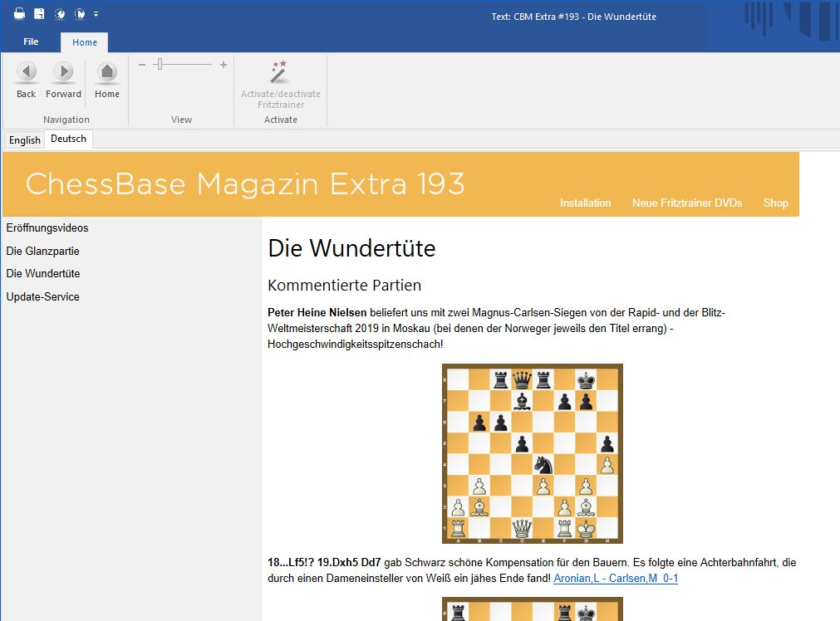The image size is (840, 621).
Task: Click the magic wand Fritztrainer activation icon
Action: click(279, 72)
